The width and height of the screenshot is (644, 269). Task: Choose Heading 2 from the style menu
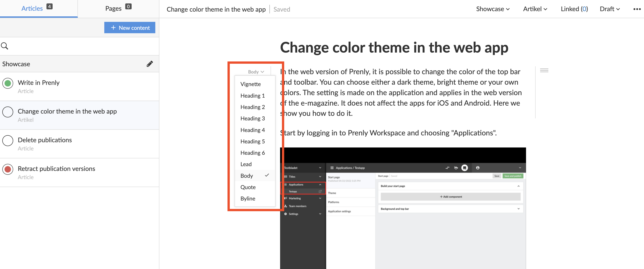coord(252,107)
